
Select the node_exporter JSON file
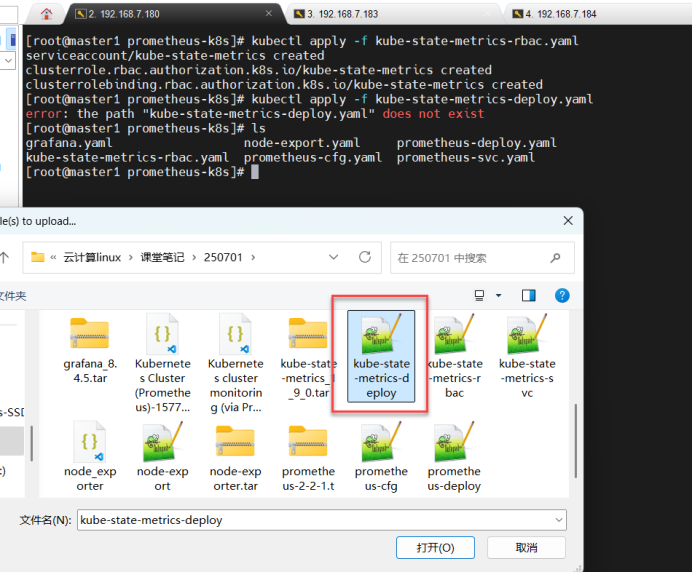89,443
